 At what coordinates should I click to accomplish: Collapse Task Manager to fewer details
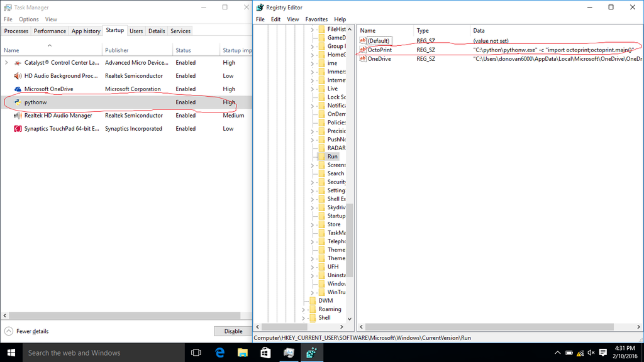pos(26,331)
